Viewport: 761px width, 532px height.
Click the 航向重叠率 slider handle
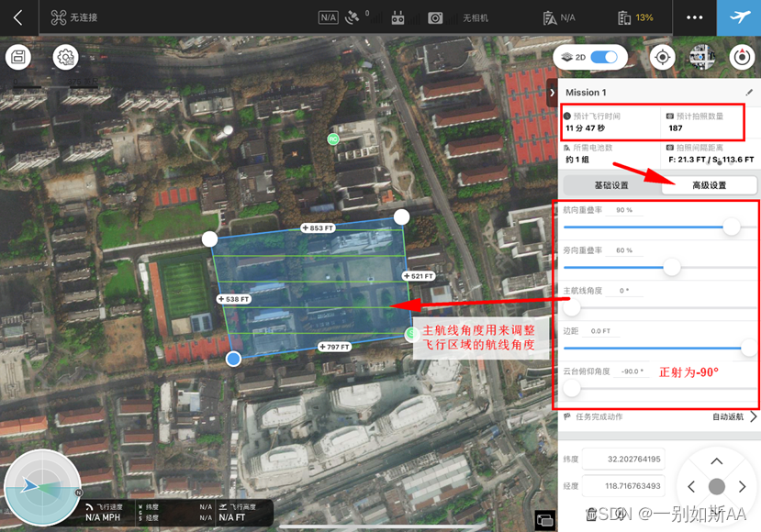[732, 227]
